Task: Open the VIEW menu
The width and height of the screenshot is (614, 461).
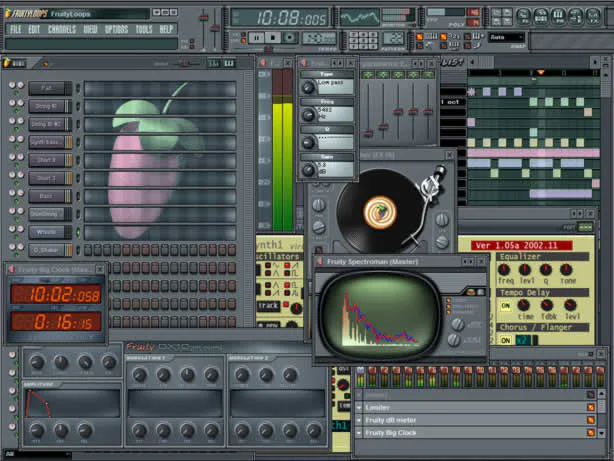Action: coord(90,29)
